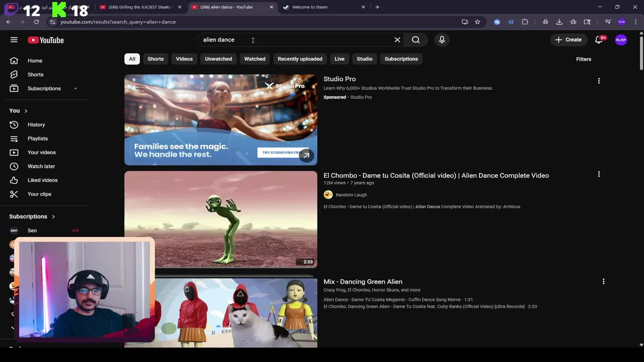This screenshot has height=362, width=644.
Task: Open more options for Mix - Dancing Green Alien
Action: (x=603, y=282)
